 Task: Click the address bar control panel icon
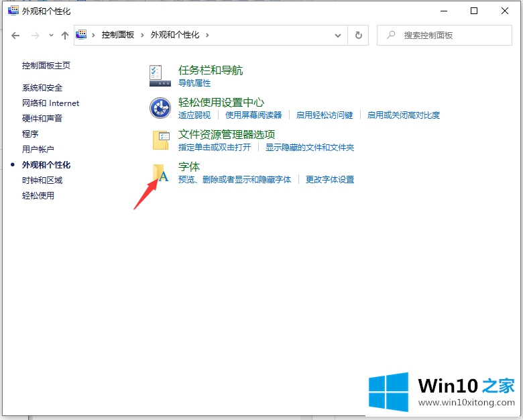[81, 34]
